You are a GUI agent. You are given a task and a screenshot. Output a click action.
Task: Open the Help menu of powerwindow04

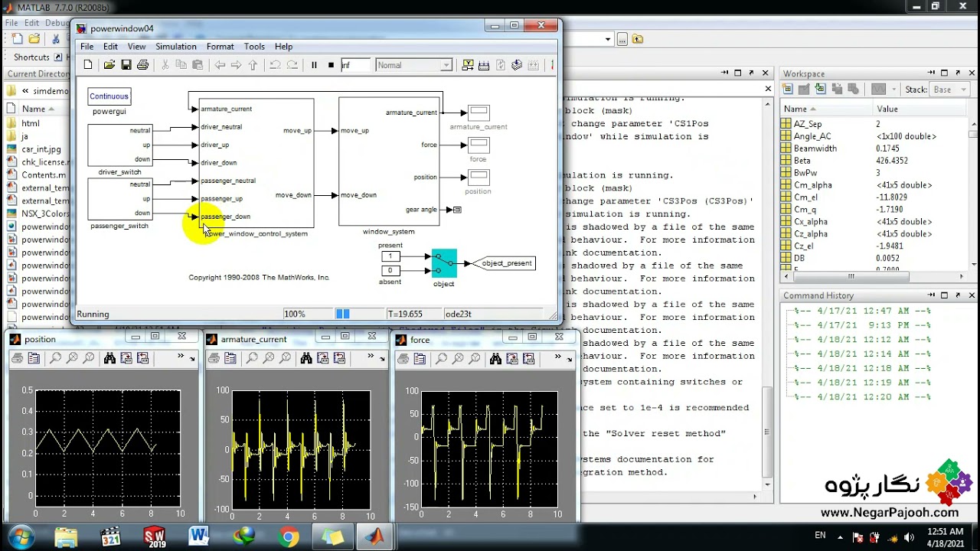[283, 47]
